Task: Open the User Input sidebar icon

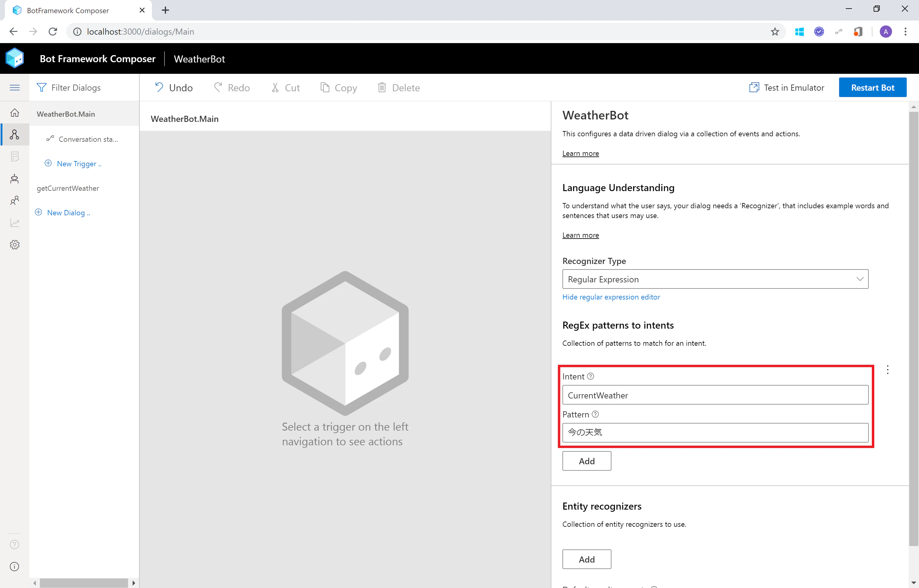Action: point(14,201)
